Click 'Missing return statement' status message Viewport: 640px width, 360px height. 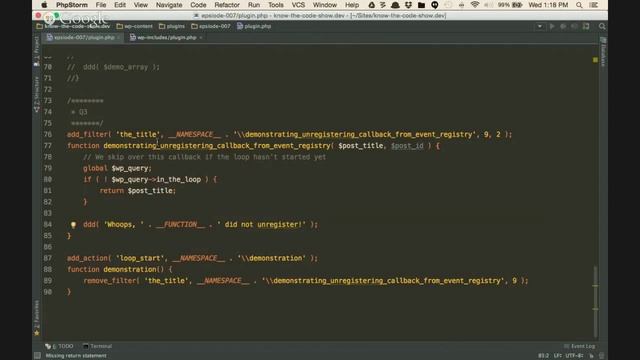click(x=76, y=356)
